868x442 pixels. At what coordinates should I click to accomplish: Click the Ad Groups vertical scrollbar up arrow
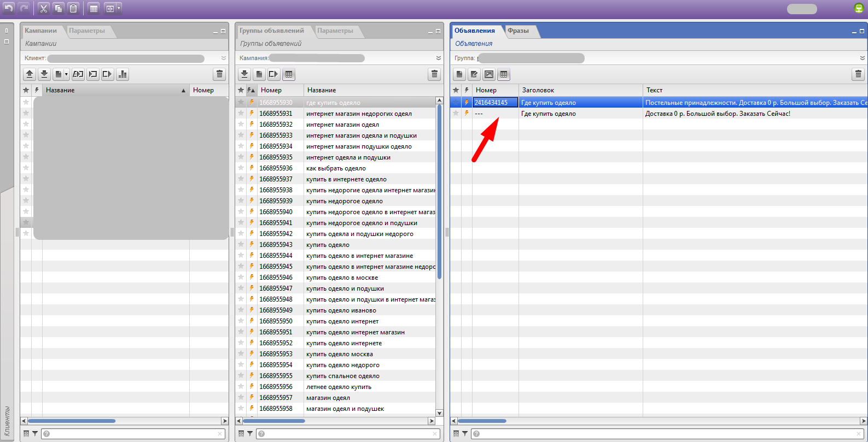(439, 101)
